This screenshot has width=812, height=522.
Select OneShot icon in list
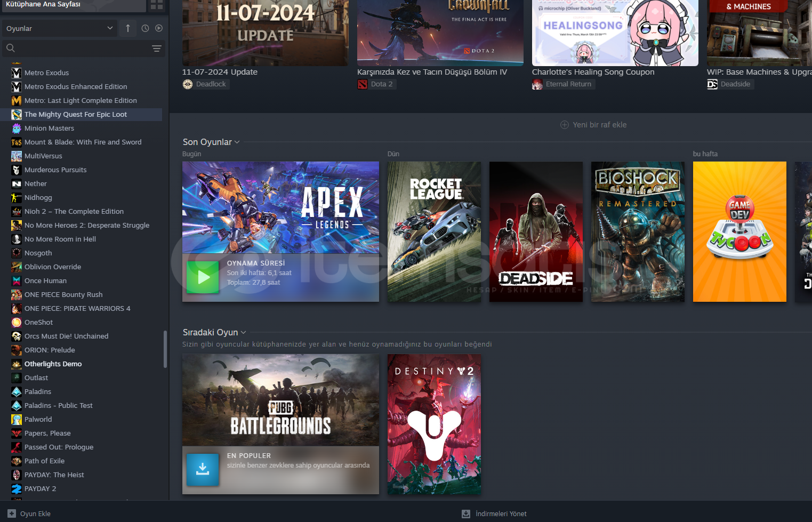[x=17, y=322]
